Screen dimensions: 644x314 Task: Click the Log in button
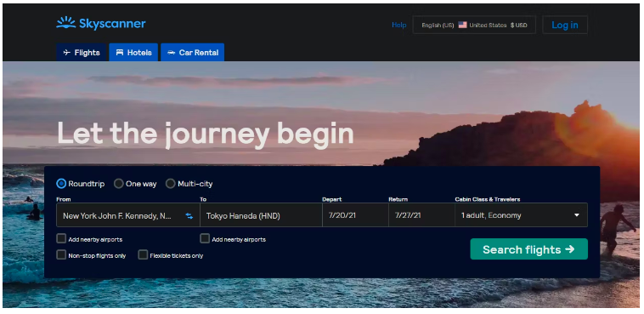(x=565, y=26)
